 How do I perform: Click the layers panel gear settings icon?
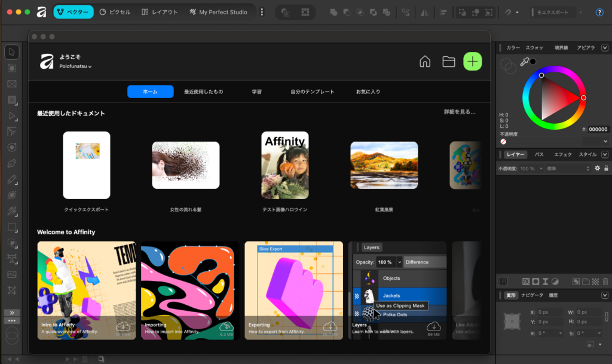pos(596,169)
